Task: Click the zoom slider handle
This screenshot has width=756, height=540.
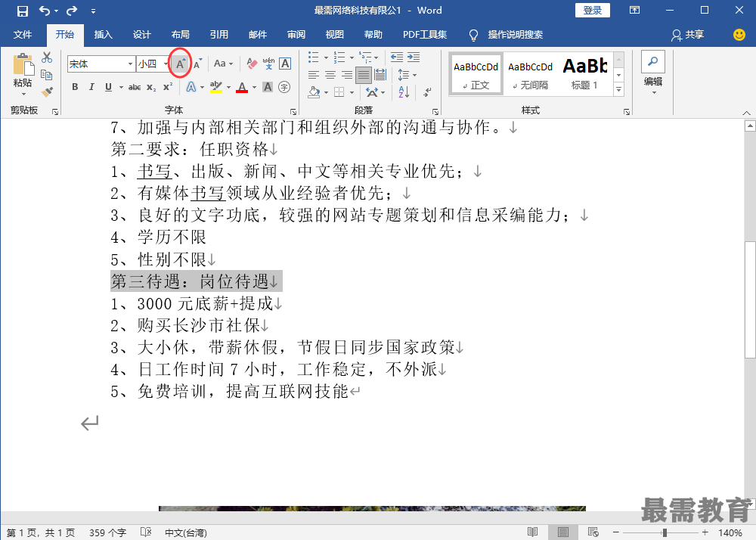Action: (x=665, y=532)
